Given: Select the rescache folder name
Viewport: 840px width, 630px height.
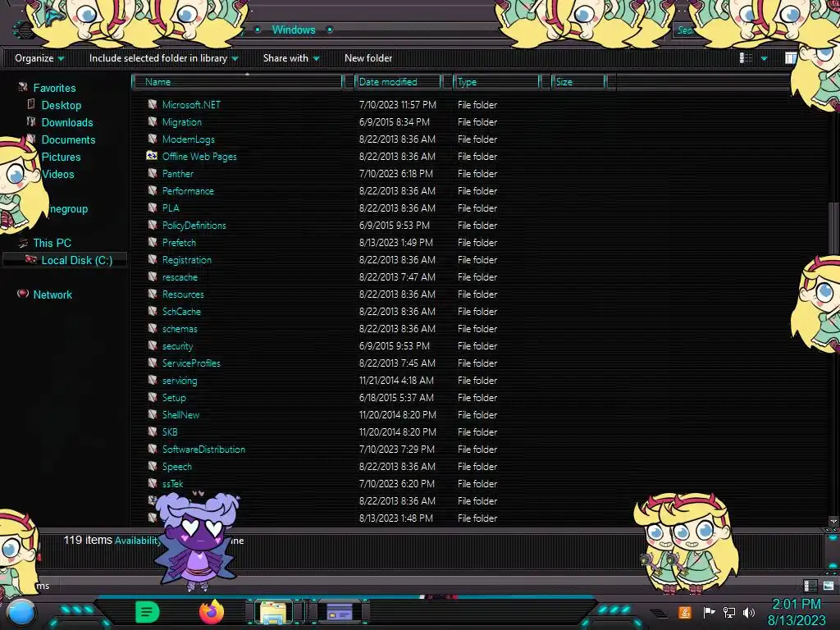Looking at the screenshot, I should (180, 277).
